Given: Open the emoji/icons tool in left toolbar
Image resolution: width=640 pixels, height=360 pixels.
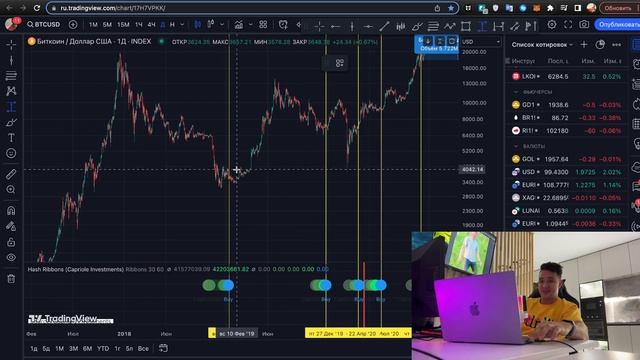Looking at the screenshot, I should (x=11, y=153).
